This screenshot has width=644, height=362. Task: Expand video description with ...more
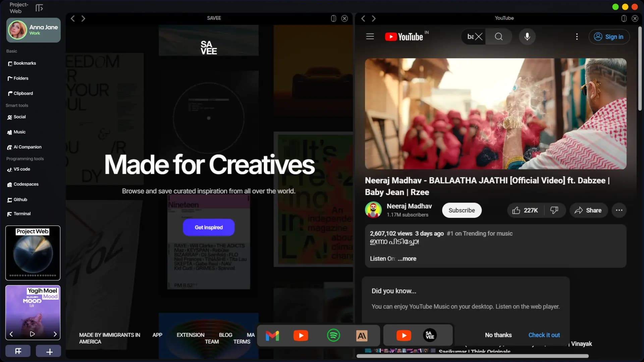(x=407, y=259)
